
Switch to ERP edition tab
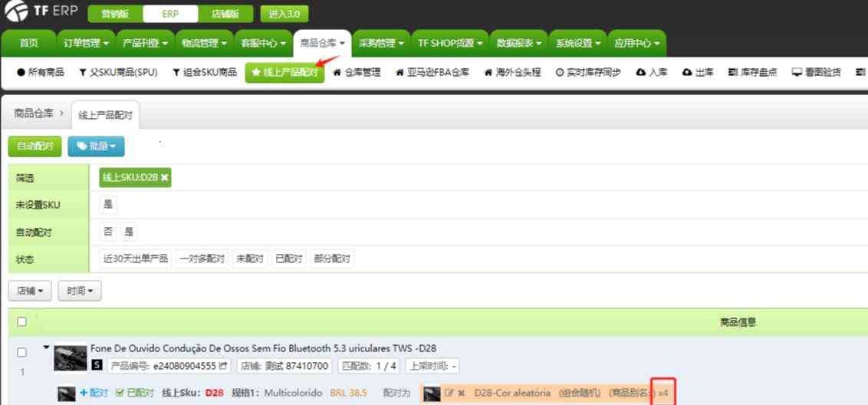point(170,14)
